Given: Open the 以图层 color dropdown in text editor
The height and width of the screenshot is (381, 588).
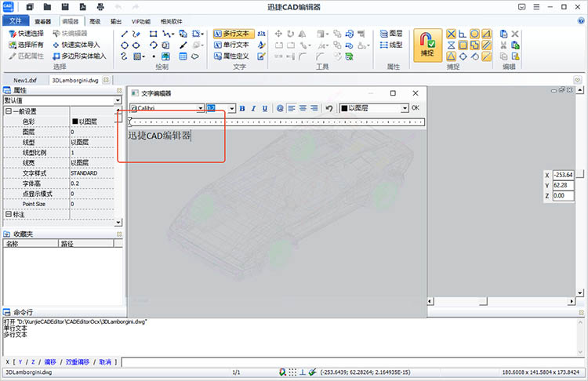Looking at the screenshot, I should [x=405, y=108].
